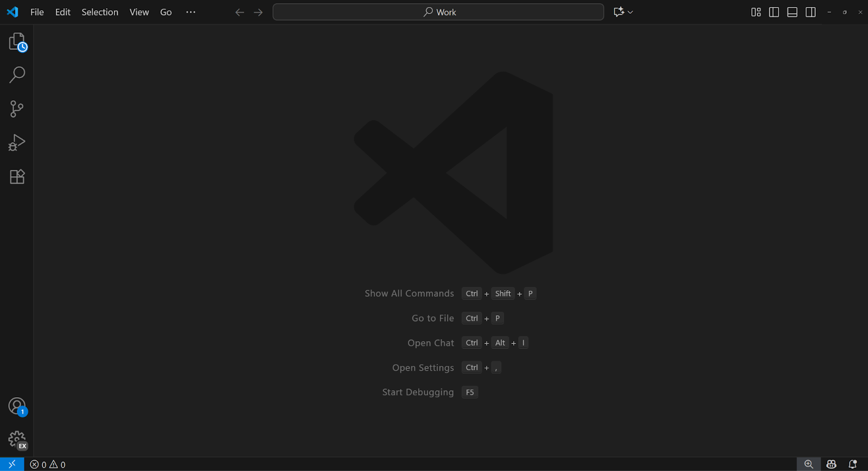Click the Copilot status bar icon
Screen dimensions: 868x471
coord(831,464)
